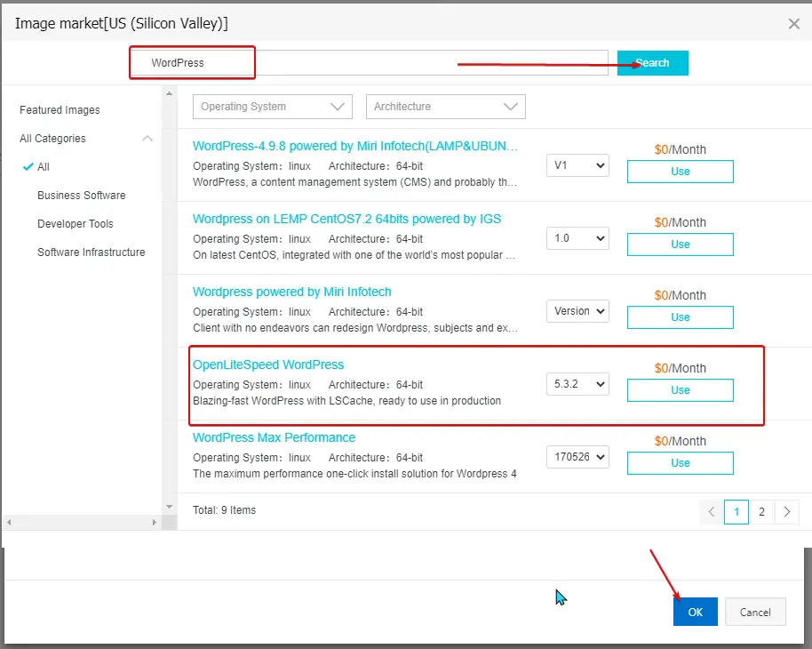Click Use for WordPress-4.9.8 image
Viewport: 812px width, 649px height.
coord(680,172)
